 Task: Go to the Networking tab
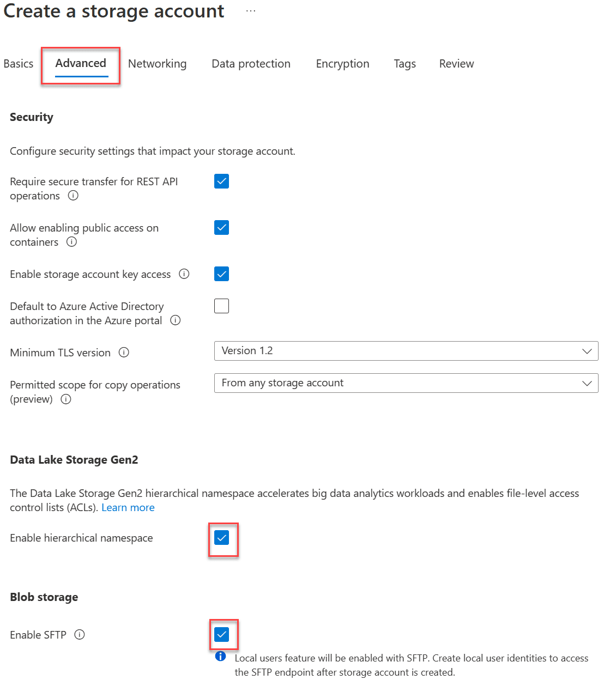[x=157, y=64]
